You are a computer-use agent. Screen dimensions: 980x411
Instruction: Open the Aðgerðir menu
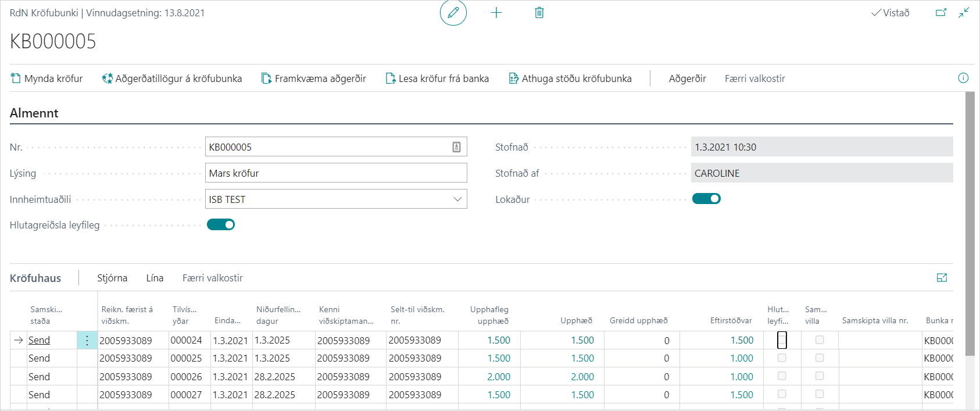[x=687, y=78]
